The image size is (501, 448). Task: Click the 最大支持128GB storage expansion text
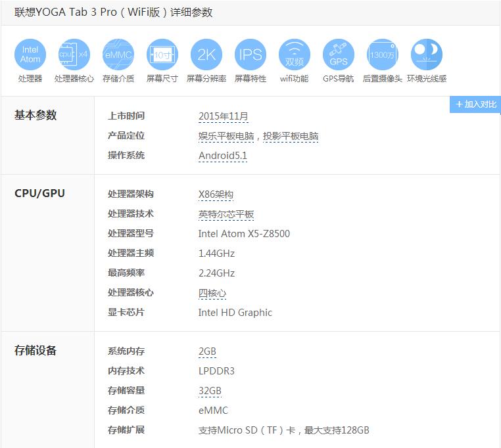[337, 430]
